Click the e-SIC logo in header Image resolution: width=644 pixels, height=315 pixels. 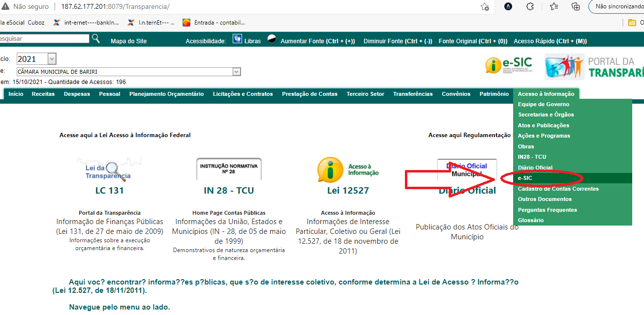[509, 65]
